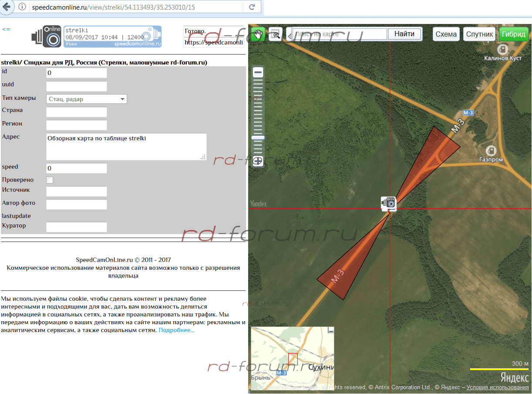Collapse the map search panel arrow
Viewport: 532px width, 394px height.
pos(290,36)
